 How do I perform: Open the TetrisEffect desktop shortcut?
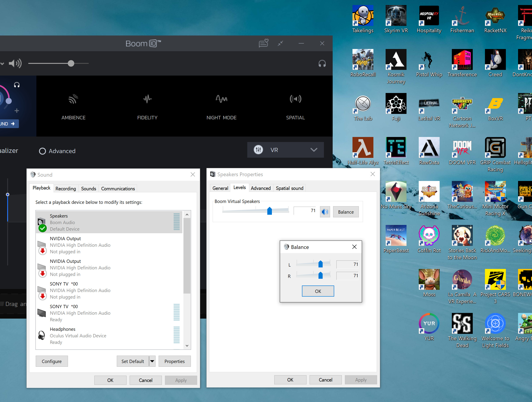pyautogui.click(x=396, y=151)
